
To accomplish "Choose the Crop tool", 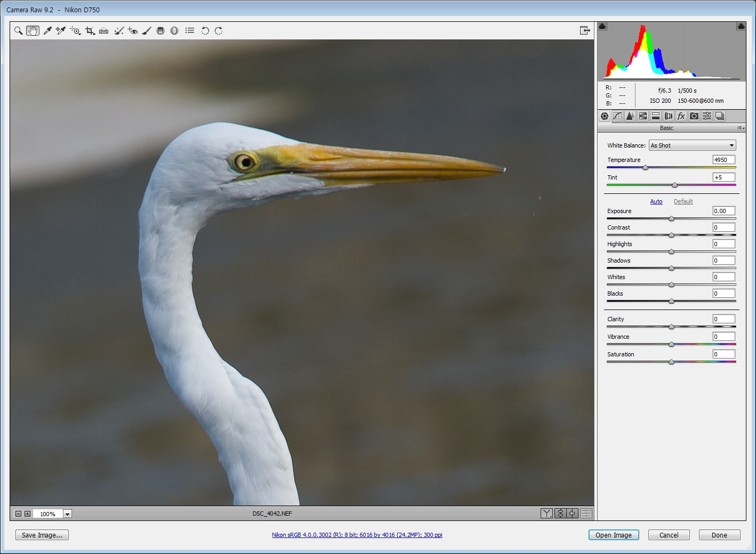I will pyautogui.click(x=90, y=31).
